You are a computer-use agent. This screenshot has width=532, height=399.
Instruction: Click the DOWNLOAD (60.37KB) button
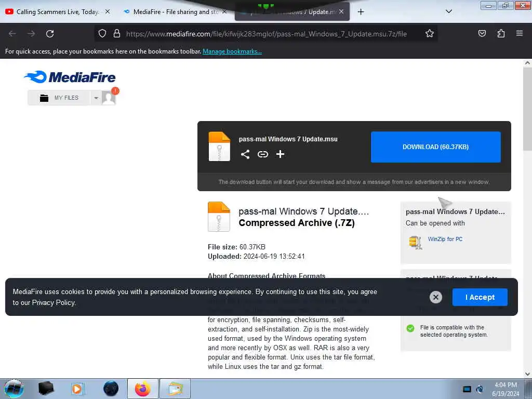436,147
